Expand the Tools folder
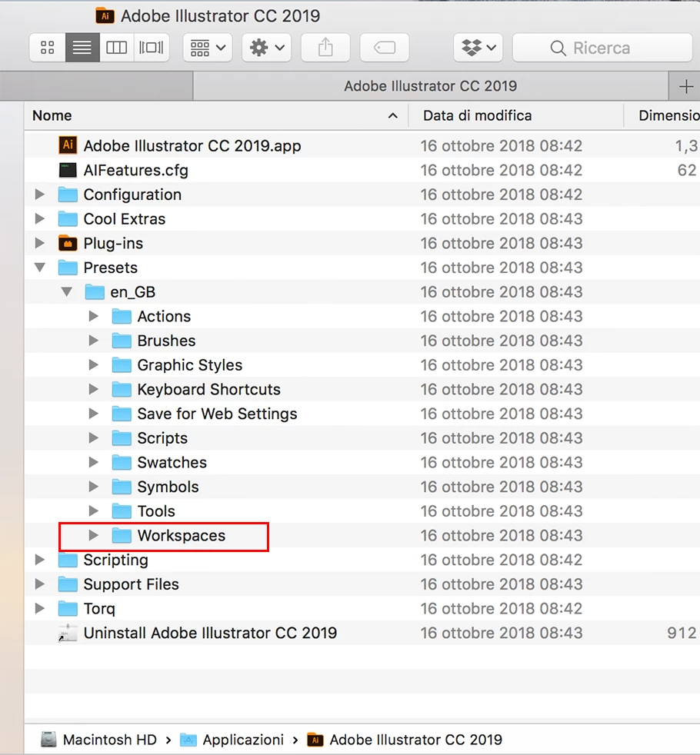700x755 pixels. [94, 511]
